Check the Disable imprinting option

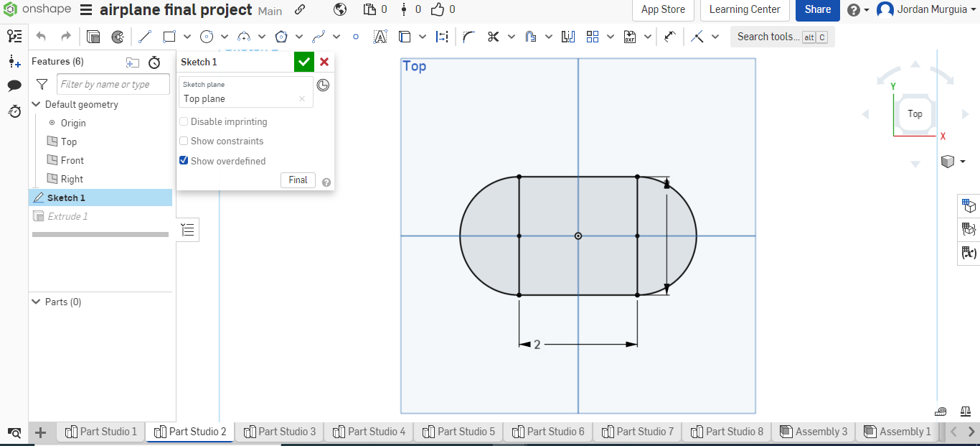tap(184, 121)
